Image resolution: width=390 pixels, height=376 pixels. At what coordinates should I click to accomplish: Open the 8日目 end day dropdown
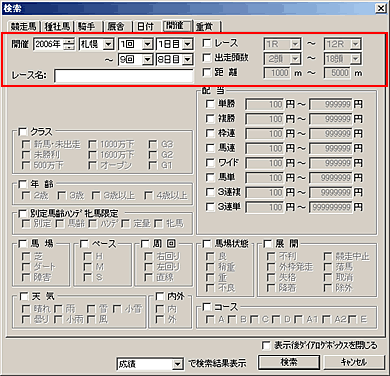(188, 60)
